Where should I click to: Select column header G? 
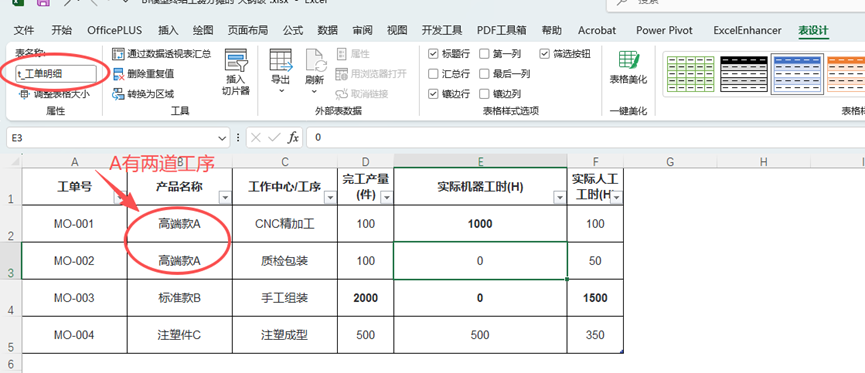pos(670,161)
